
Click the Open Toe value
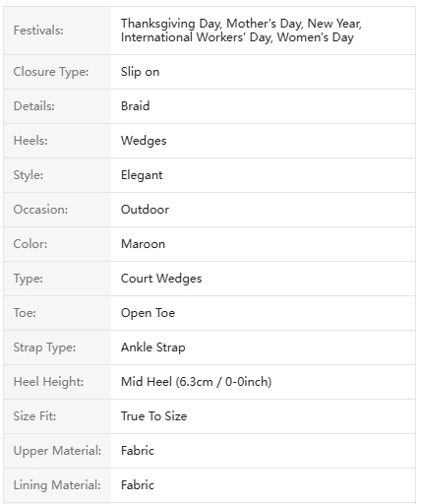click(x=148, y=313)
